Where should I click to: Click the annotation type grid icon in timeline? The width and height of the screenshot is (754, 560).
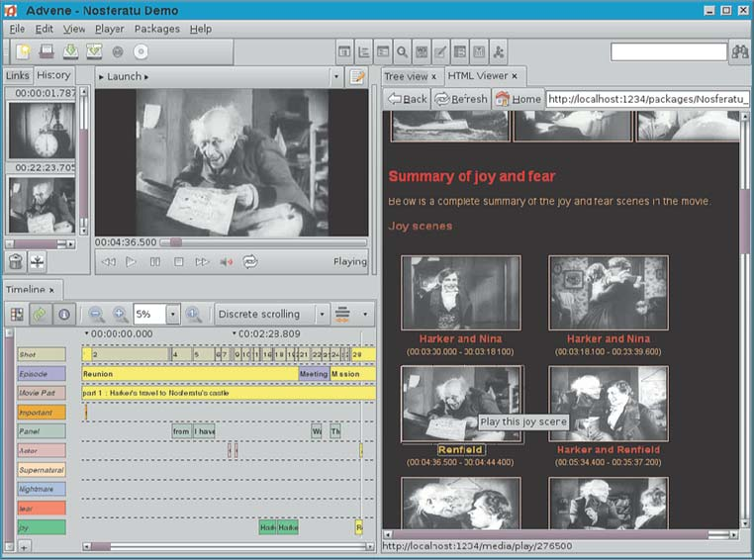[x=17, y=315]
